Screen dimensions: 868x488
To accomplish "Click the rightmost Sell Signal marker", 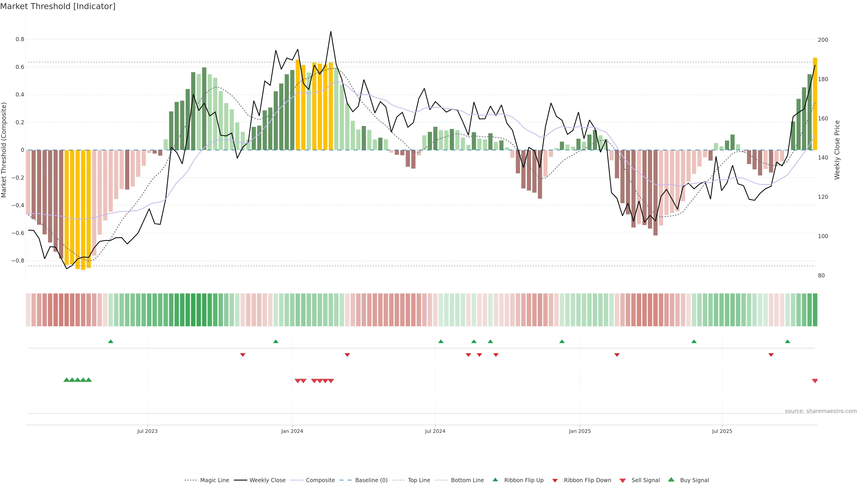I will pos(815,381).
